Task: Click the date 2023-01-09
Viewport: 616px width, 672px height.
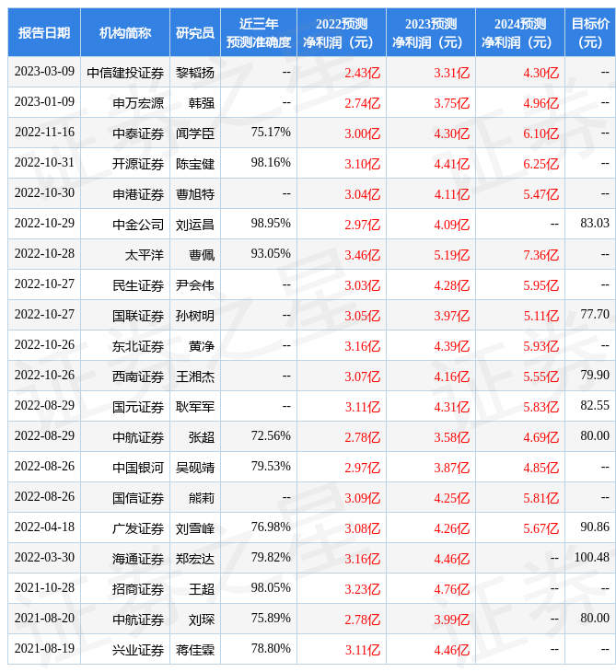Action: (x=44, y=102)
